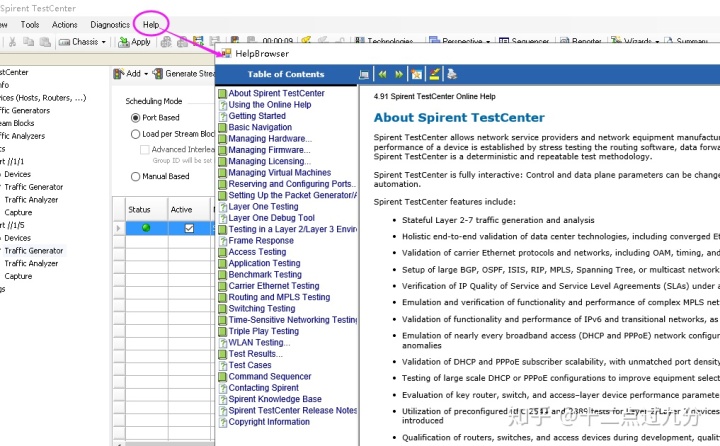Viewport: 720px width, 446px height.
Task: Click the Copy icon in main toolbar
Action: point(28,42)
